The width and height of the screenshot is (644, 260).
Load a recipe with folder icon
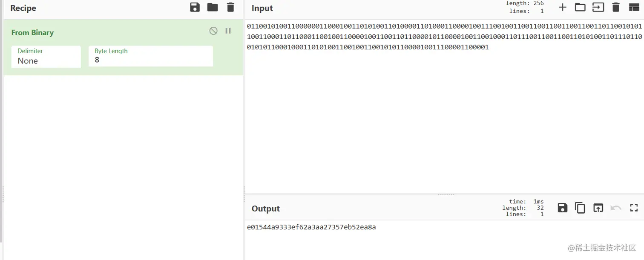(213, 7)
